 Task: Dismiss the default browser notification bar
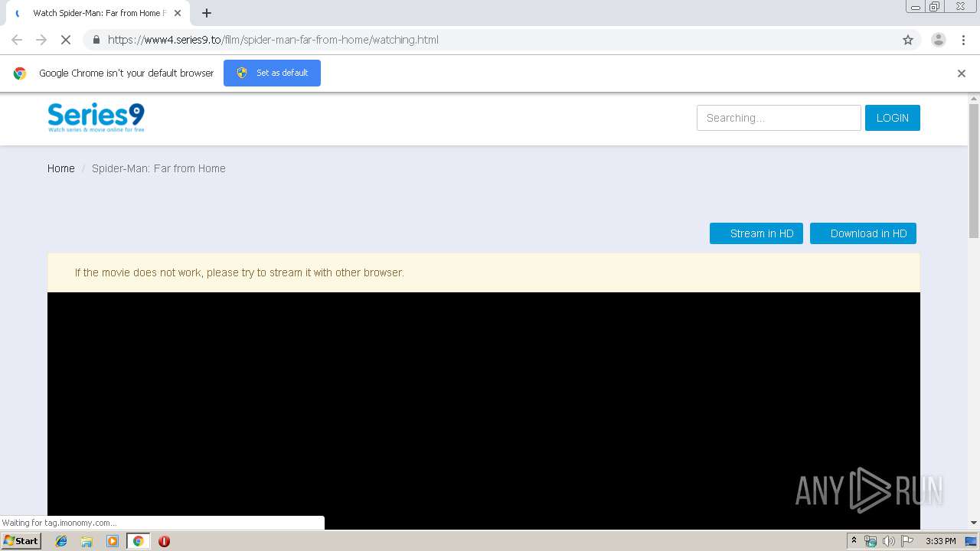click(962, 73)
